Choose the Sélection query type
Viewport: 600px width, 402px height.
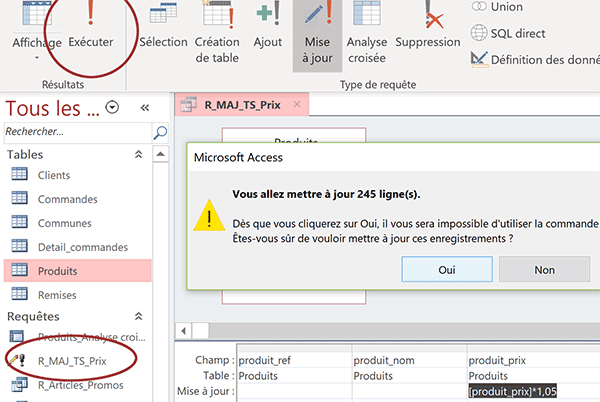pyautogui.click(x=163, y=27)
